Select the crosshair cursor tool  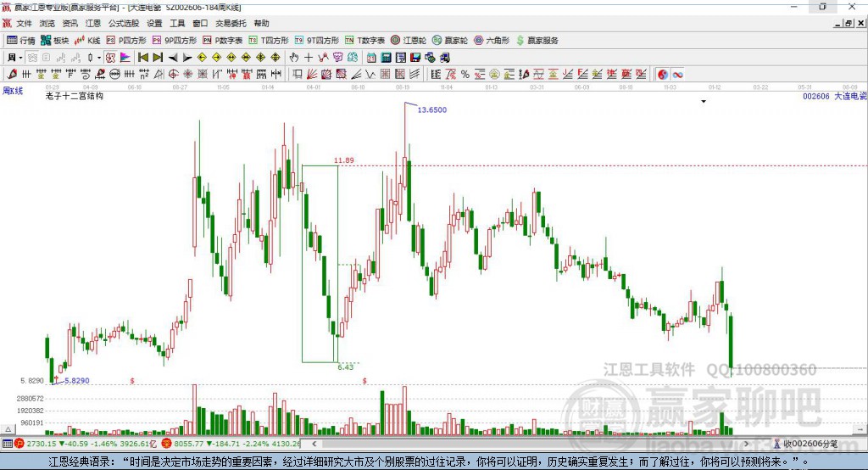(309, 58)
